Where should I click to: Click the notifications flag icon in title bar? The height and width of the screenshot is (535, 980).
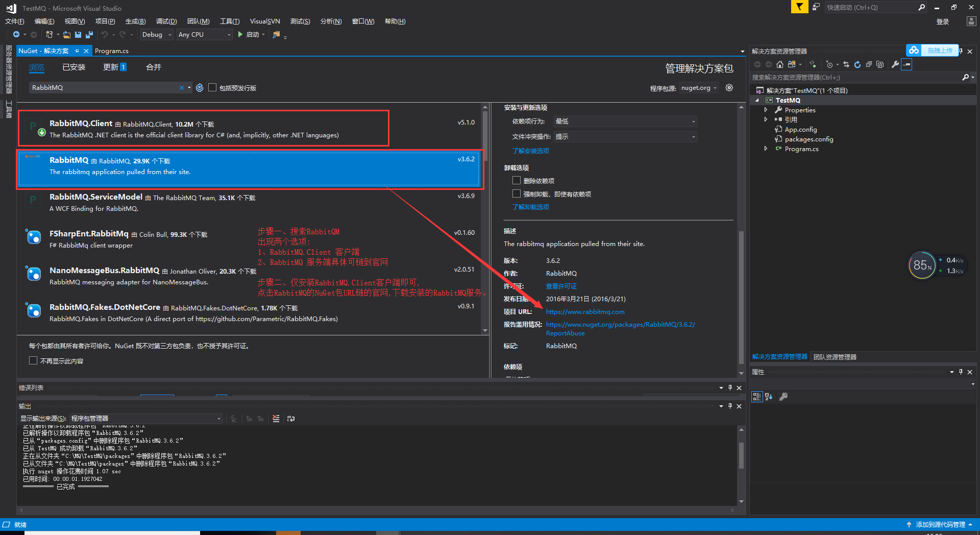tap(799, 7)
